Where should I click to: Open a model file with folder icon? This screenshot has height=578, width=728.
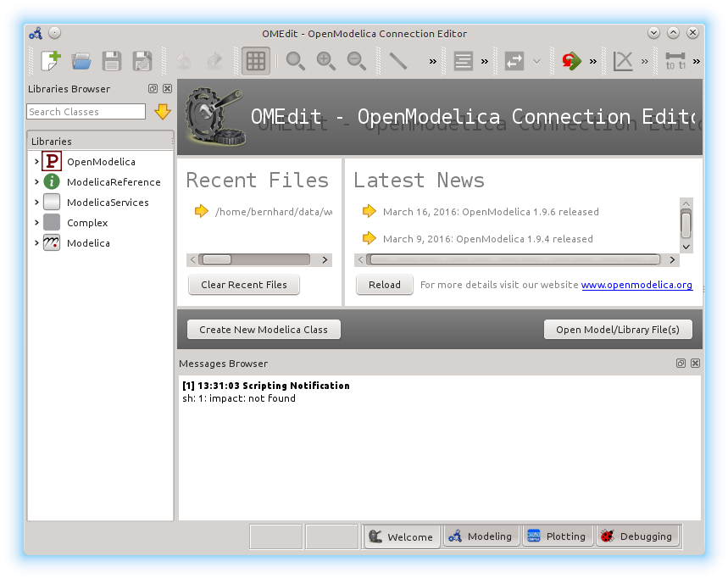[x=81, y=61]
